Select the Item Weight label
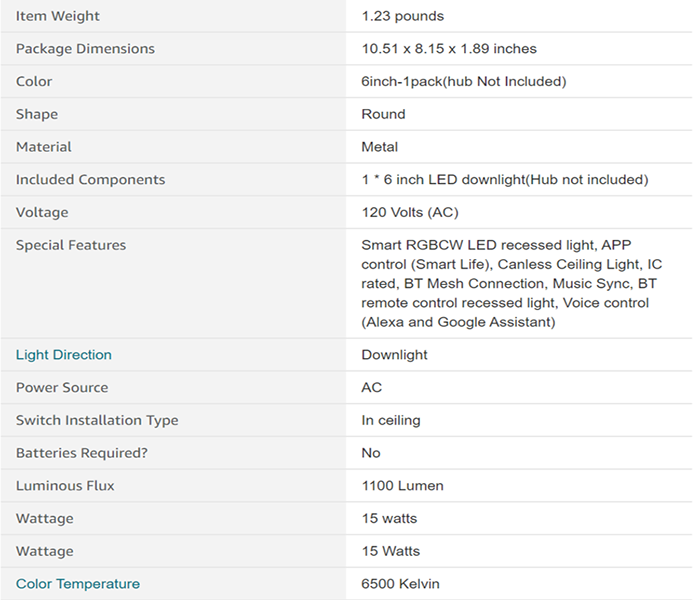 pos(58,16)
